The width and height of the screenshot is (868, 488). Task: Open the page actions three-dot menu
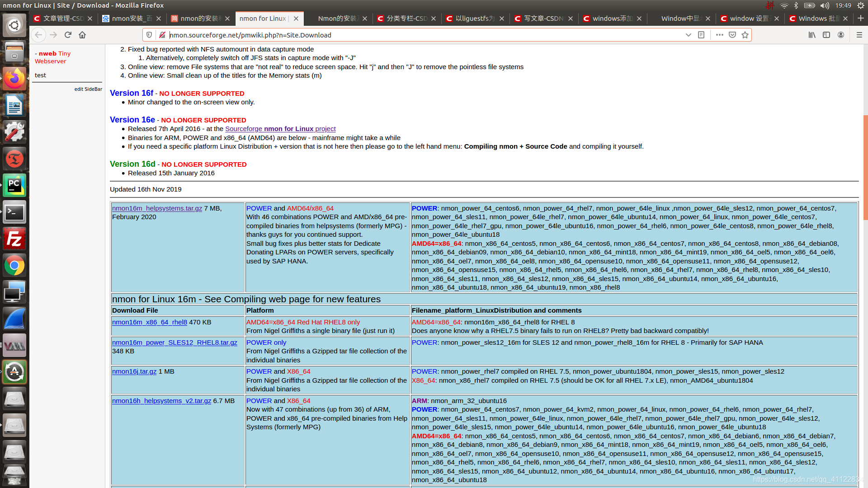(719, 35)
